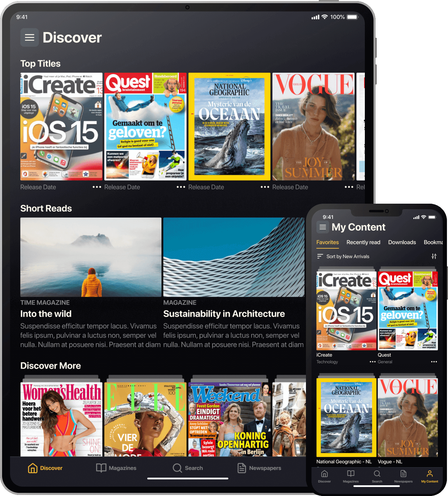
Task: Open more options for iCreate Technology on phone
Action: coord(372,362)
